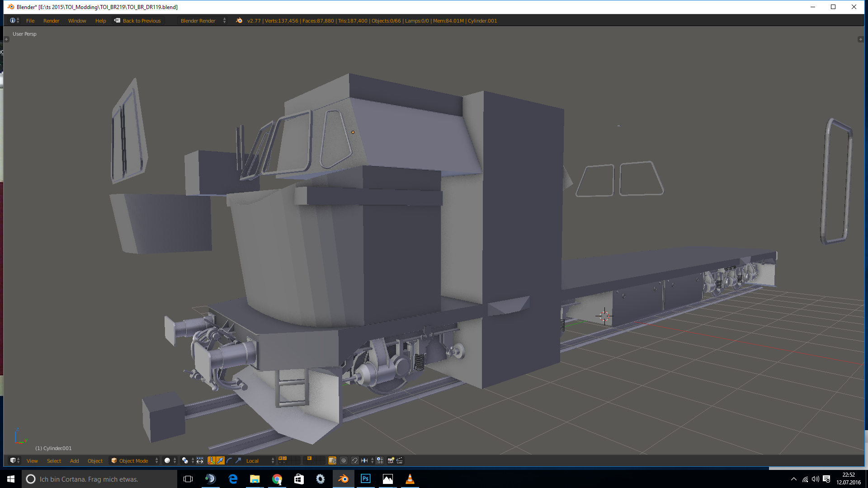Open the 3D View editor type selector
This screenshot has width=868, height=488.
click(14, 460)
